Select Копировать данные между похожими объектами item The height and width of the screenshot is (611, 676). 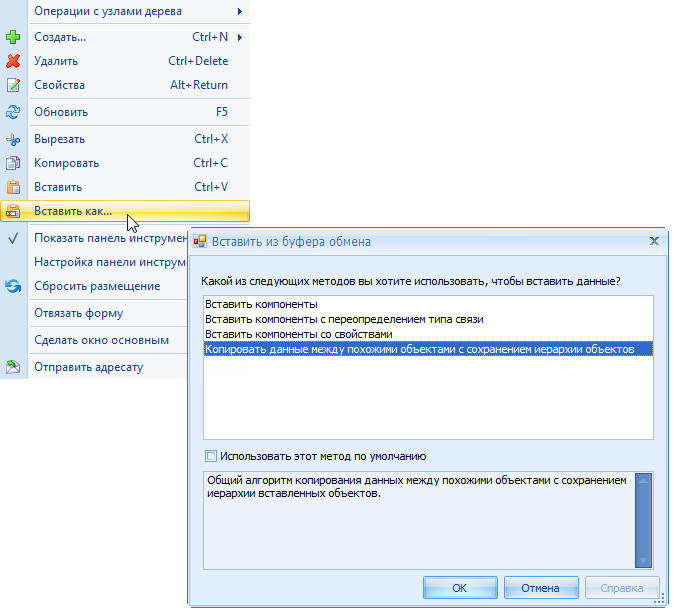[428, 349]
